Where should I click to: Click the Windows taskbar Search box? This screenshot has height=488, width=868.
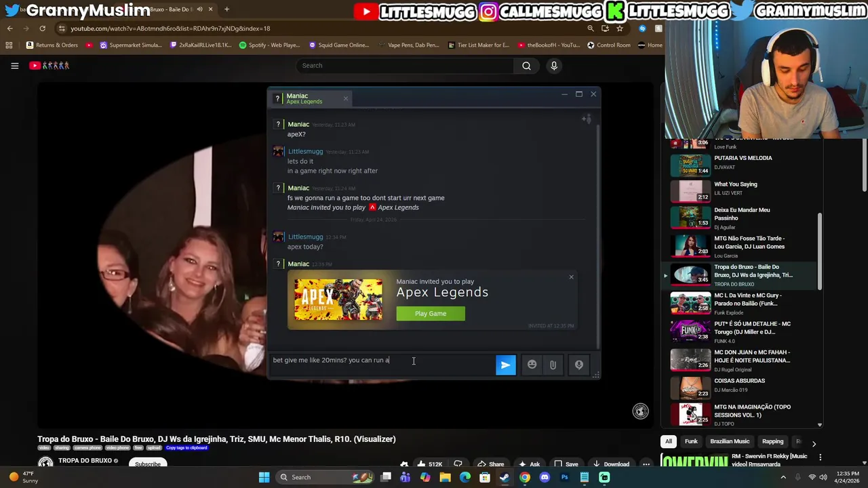tap(324, 477)
